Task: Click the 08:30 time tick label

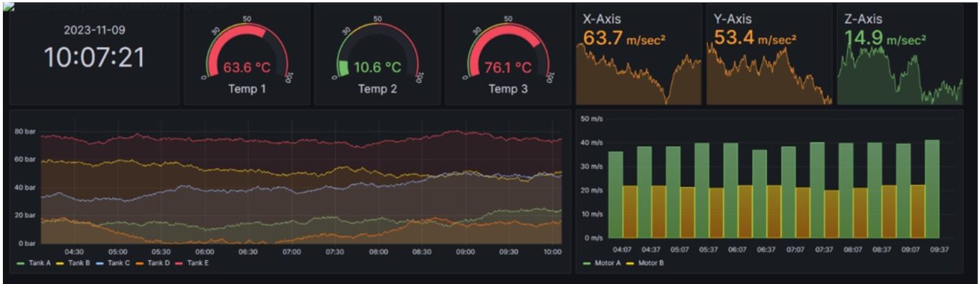Action: 422,252
